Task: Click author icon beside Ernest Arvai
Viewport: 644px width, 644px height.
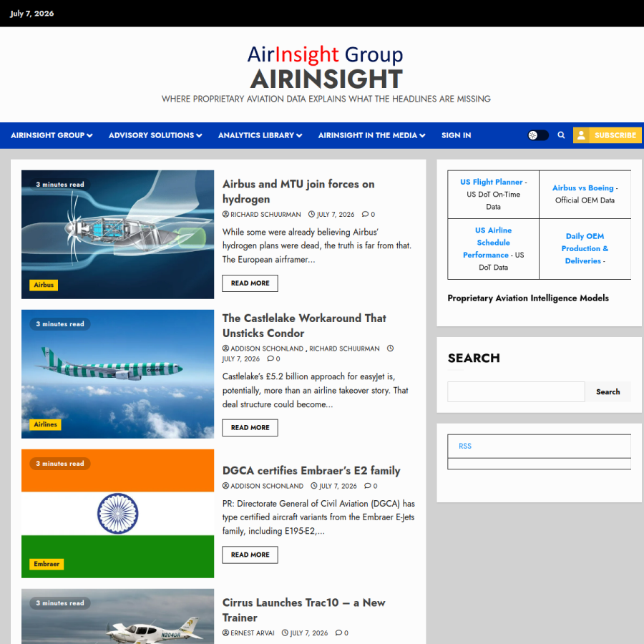Action: [225, 633]
